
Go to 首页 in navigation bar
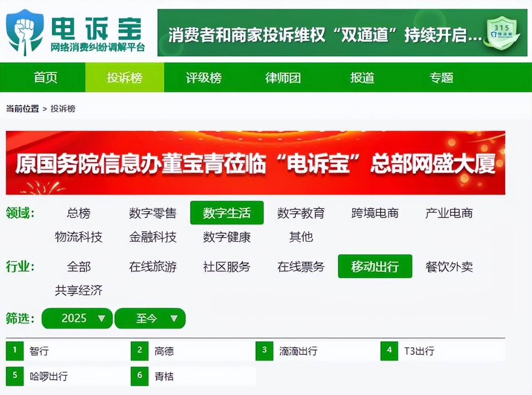click(45, 77)
